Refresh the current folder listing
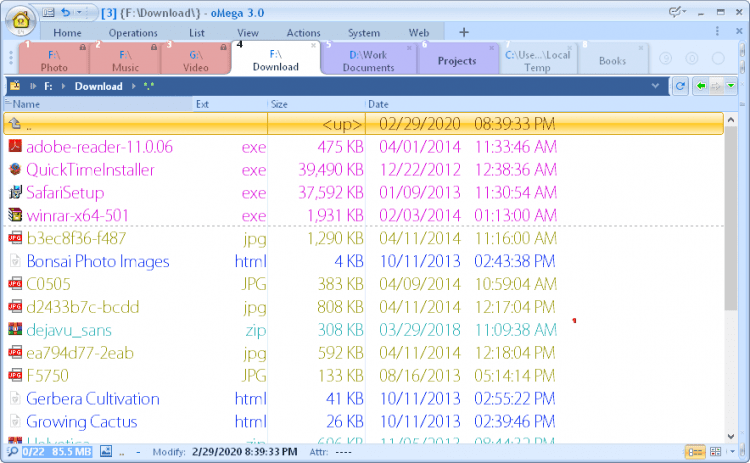The width and height of the screenshot is (750, 463). (680, 86)
